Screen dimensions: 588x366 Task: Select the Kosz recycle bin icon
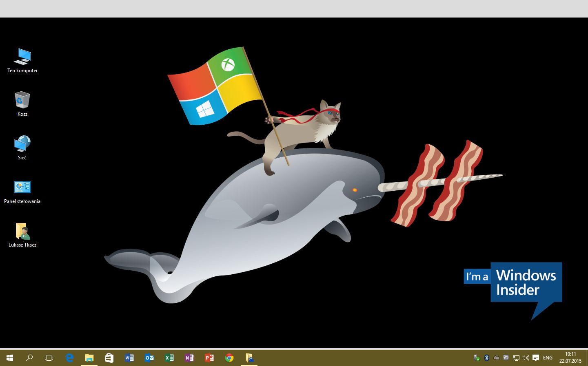tap(22, 104)
